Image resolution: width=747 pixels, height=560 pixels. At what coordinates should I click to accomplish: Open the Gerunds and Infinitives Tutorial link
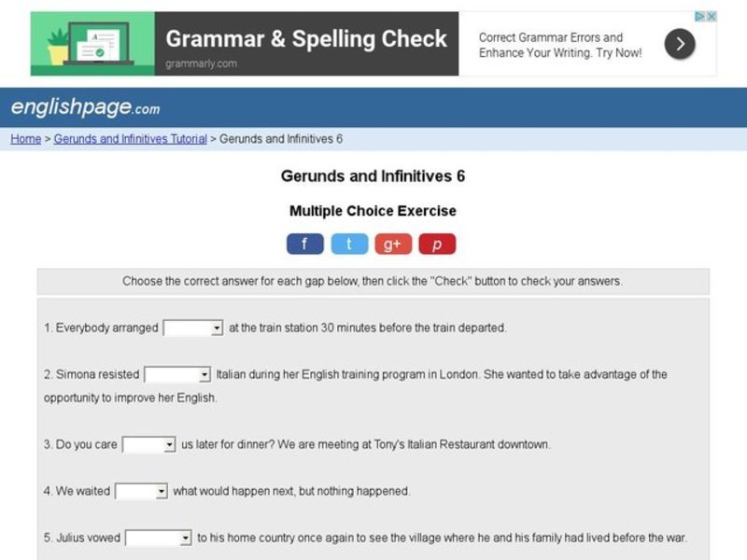tap(131, 137)
